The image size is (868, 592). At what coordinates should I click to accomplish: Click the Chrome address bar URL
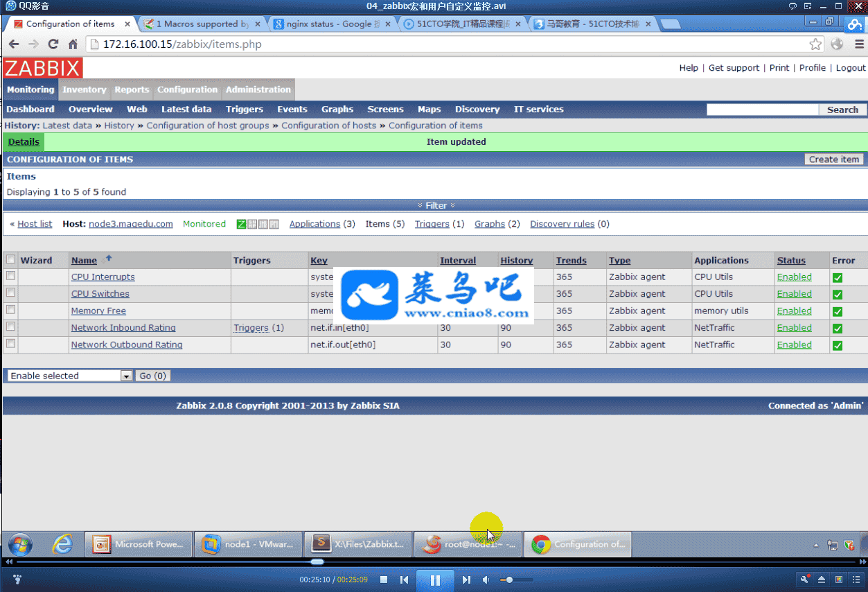coord(182,44)
